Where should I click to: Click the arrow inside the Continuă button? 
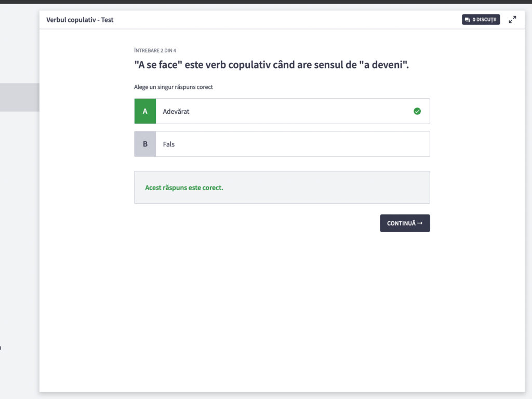[x=420, y=223]
